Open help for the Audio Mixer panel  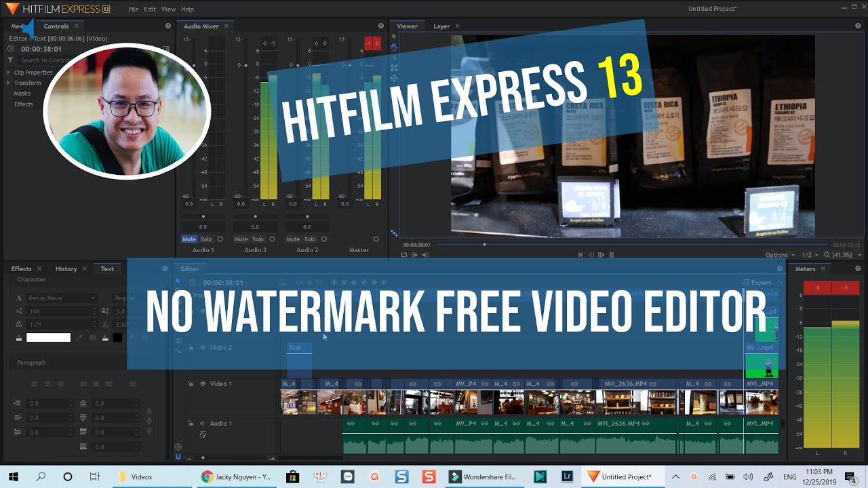click(380, 26)
